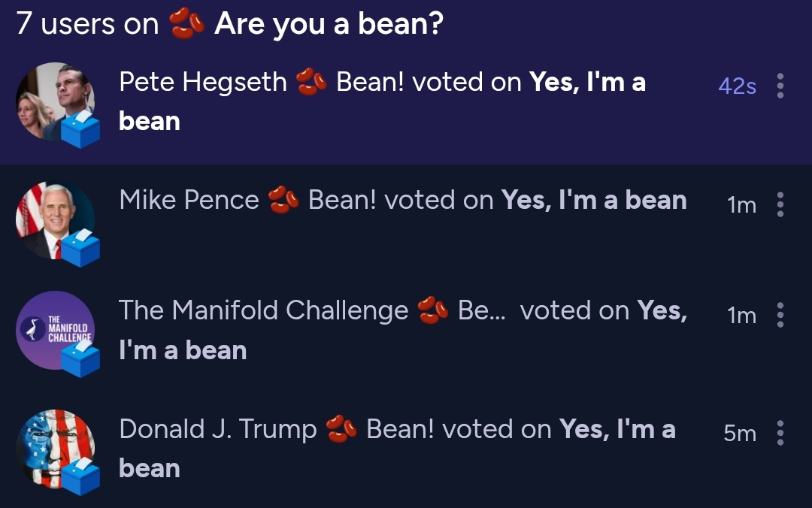This screenshot has height=508, width=812.
Task: Open options menu for Pete Hegseth notification
Action: 780,86
